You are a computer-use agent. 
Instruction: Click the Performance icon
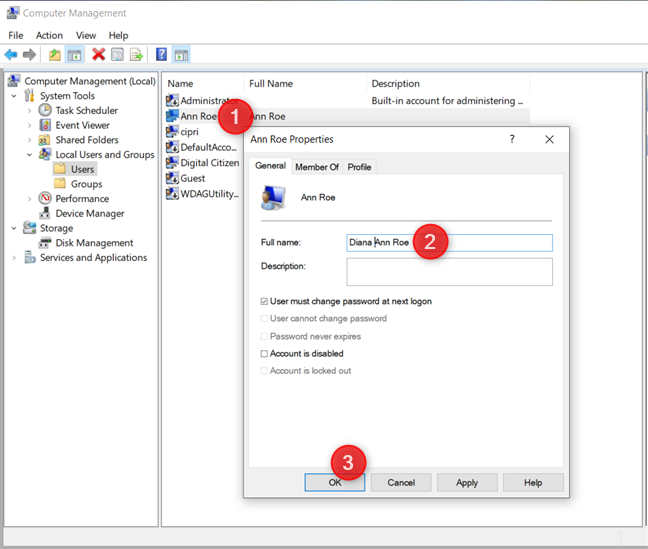tap(45, 198)
